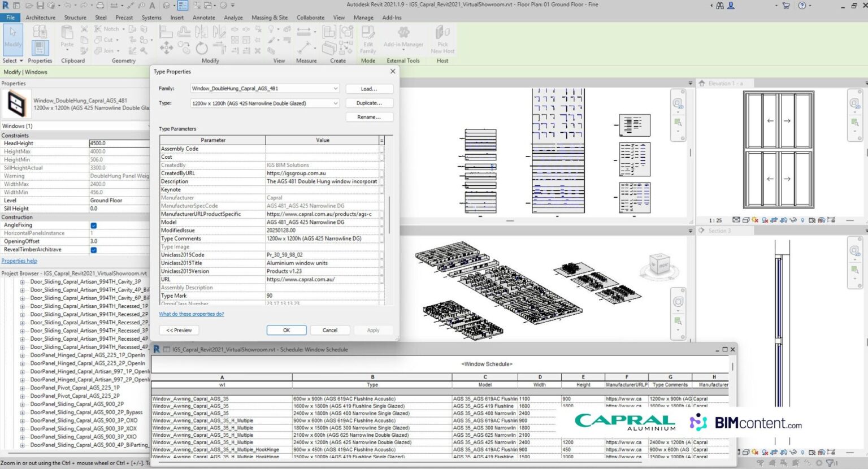Image resolution: width=868 pixels, height=469 pixels.
Task: Click the Load button in Type Properties
Action: tap(369, 89)
